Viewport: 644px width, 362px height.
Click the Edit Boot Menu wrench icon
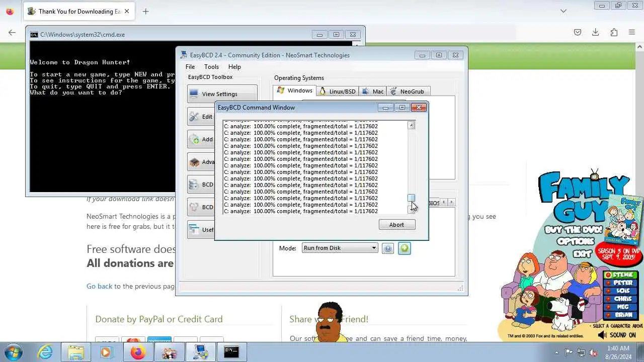(x=194, y=117)
